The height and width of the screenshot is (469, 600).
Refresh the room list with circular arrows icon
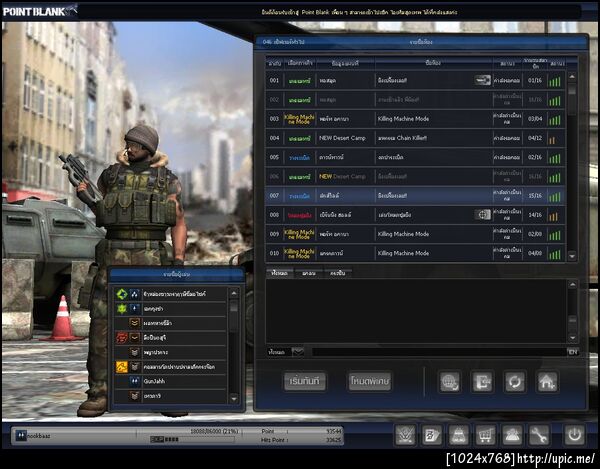coord(515,381)
